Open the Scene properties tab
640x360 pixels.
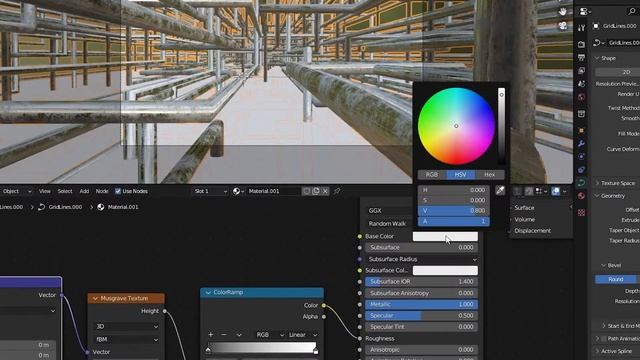tap(581, 84)
